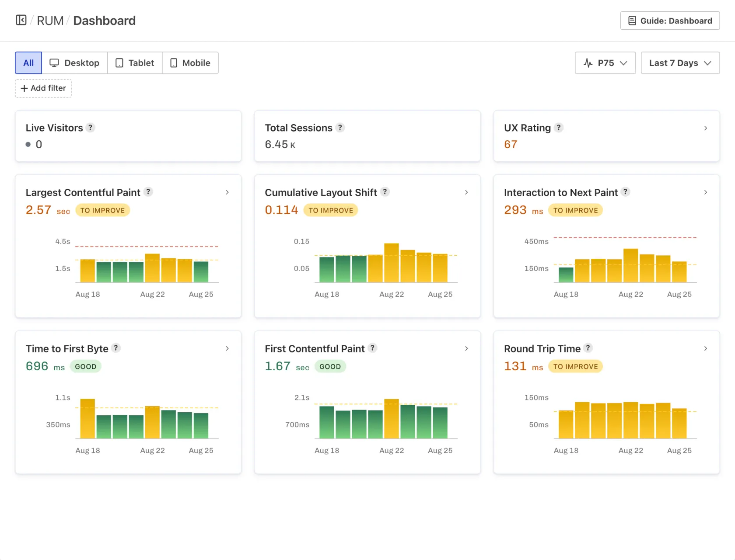The width and height of the screenshot is (735, 560).
Task: Show help for Round Trip Time
Action: pyautogui.click(x=588, y=348)
